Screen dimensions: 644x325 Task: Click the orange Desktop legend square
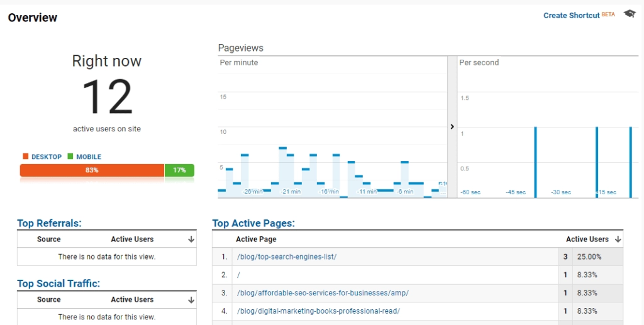pos(26,157)
